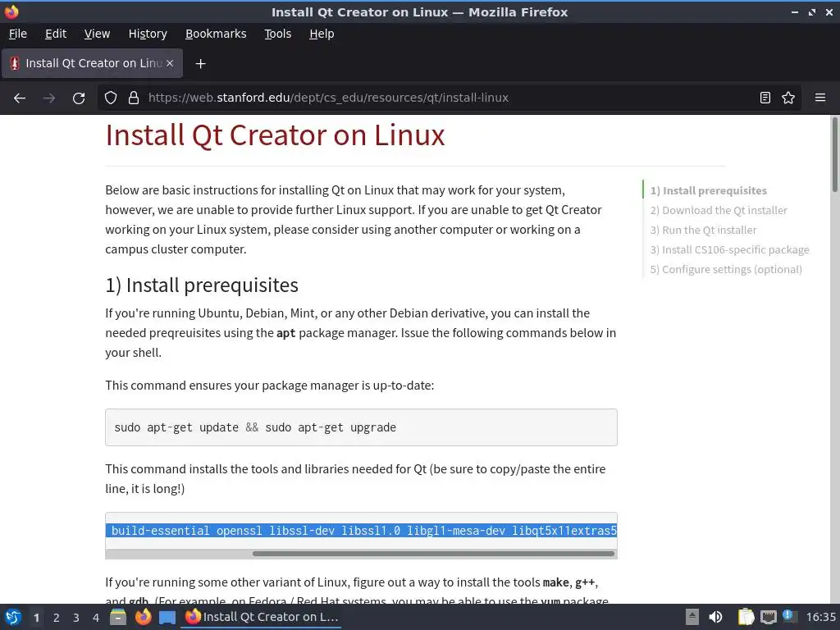
Task: Jump to Install prerequisites section link
Action: pos(708,190)
